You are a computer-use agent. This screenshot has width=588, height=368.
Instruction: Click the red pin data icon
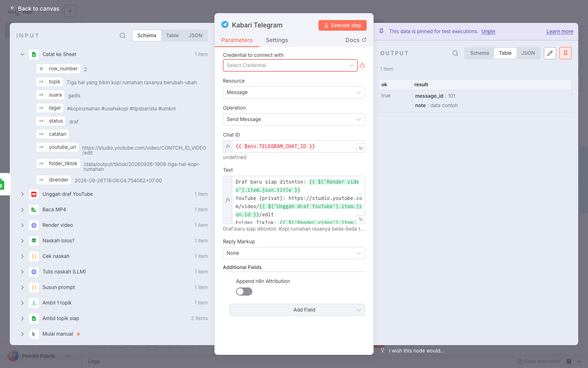point(566,53)
